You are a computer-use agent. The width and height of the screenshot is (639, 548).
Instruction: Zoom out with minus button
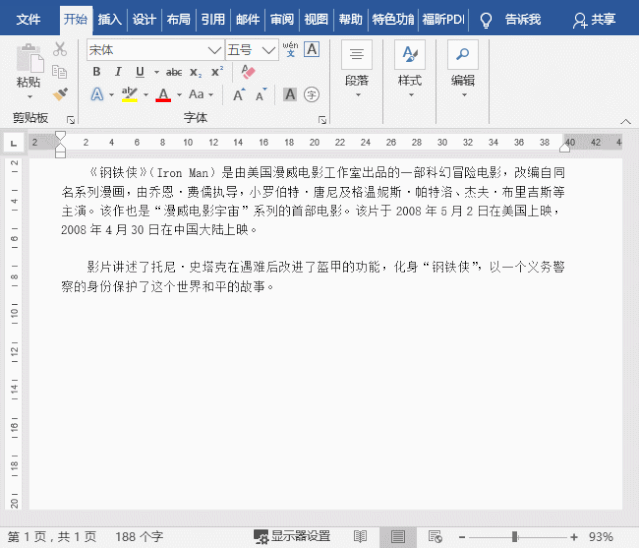coord(462,537)
